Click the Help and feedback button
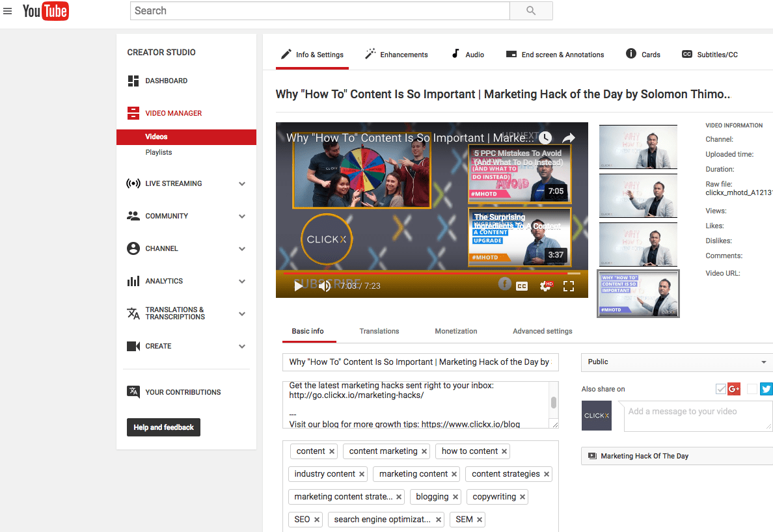The height and width of the screenshot is (532, 773). (x=164, y=427)
